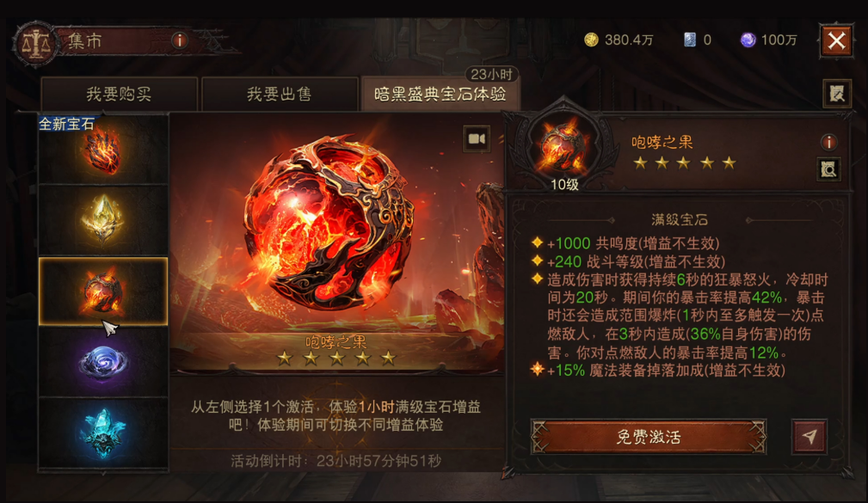Click the purple orb currency icon
868x503 pixels.
tap(748, 40)
